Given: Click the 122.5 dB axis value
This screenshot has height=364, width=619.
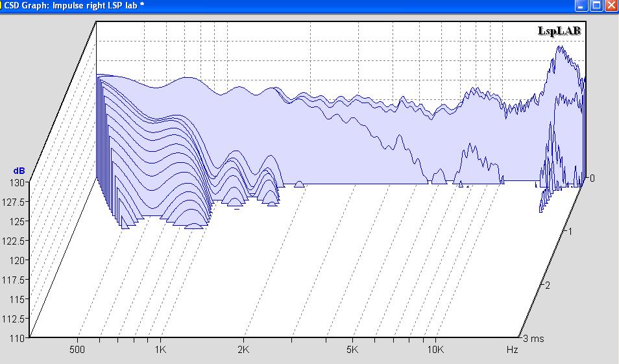Looking at the screenshot, I should pos(12,241).
